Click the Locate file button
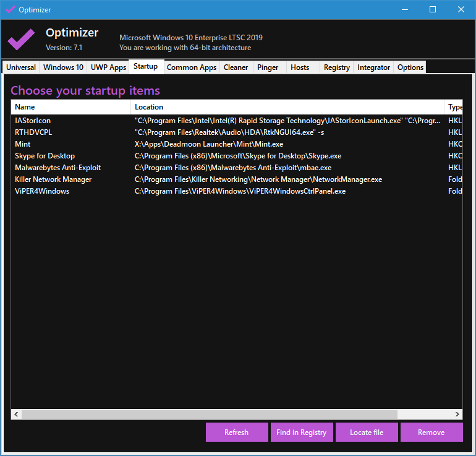This screenshot has height=456, width=476. click(367, 432)
